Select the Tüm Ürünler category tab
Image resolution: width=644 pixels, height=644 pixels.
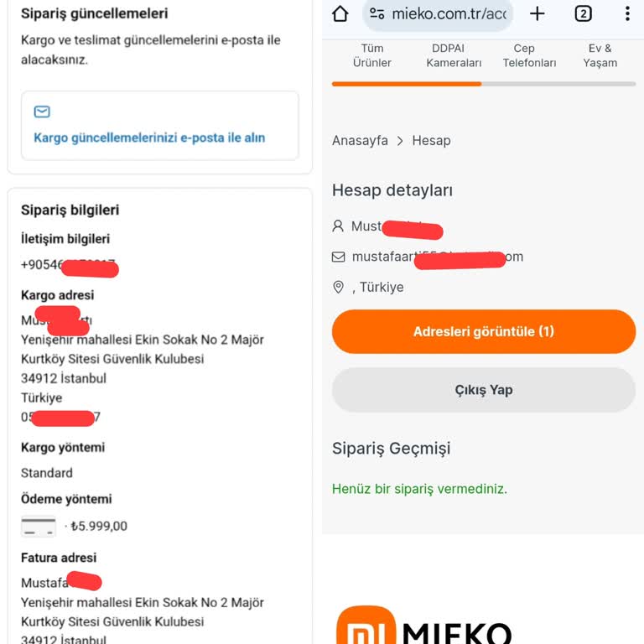click(x=371, y=55)
